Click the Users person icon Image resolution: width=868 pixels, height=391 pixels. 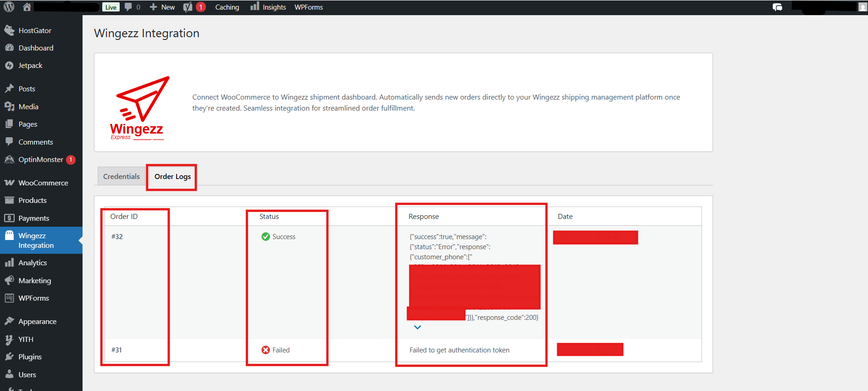pos(9,374)
